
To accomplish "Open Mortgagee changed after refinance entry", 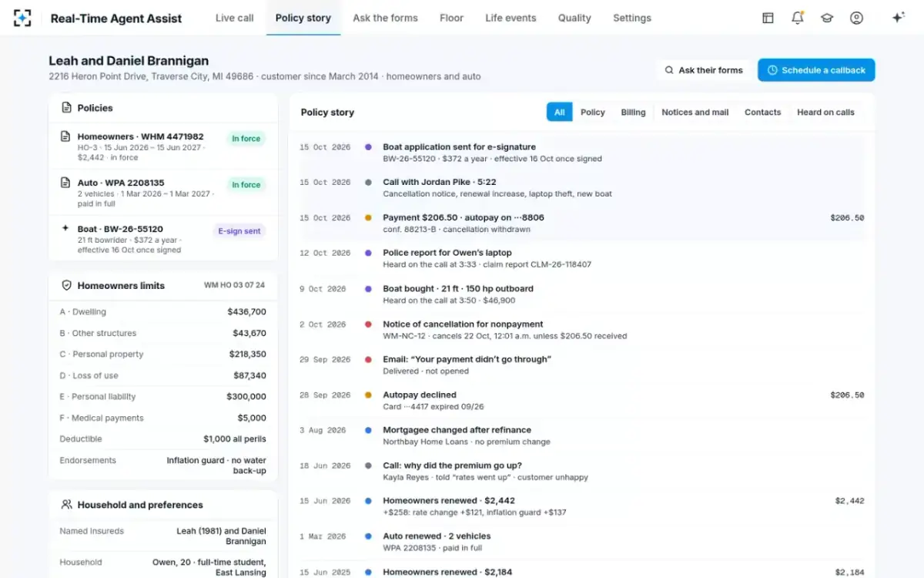I will [581, 436].
